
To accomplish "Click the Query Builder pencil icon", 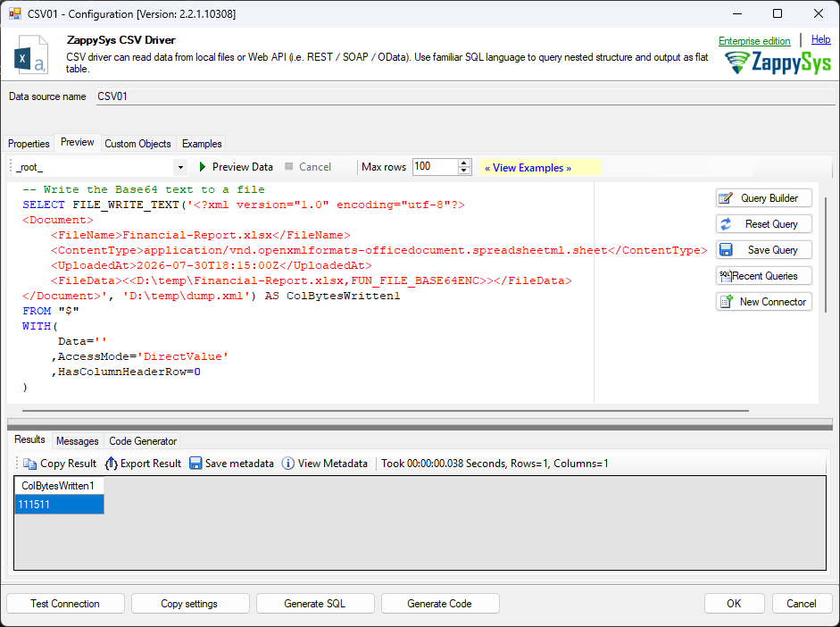I will click(x=726, y=198).
